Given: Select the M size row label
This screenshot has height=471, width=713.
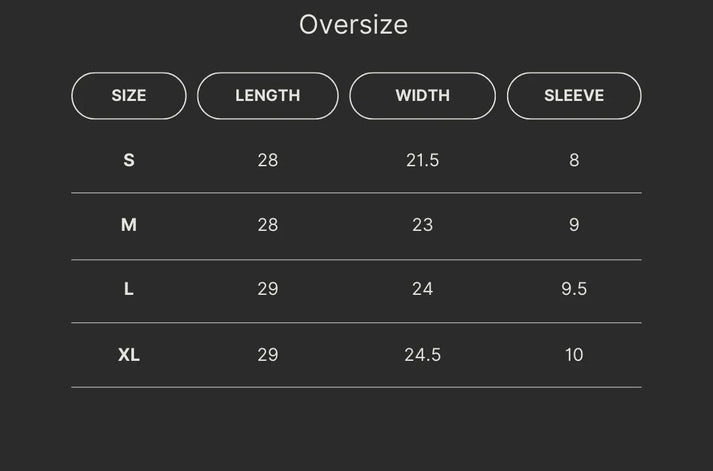Looking at the screenshot, I should pyautogui.click(x=129, y=225).
